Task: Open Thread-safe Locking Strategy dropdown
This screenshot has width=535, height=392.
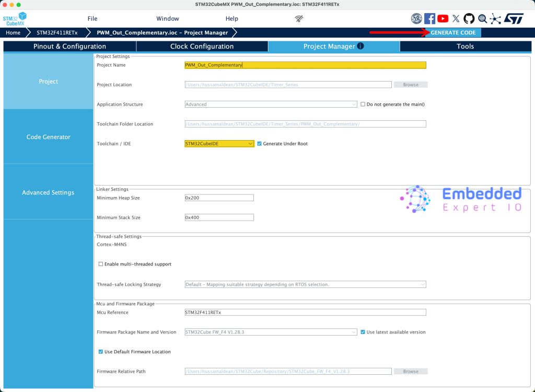Action: (305, 285)
